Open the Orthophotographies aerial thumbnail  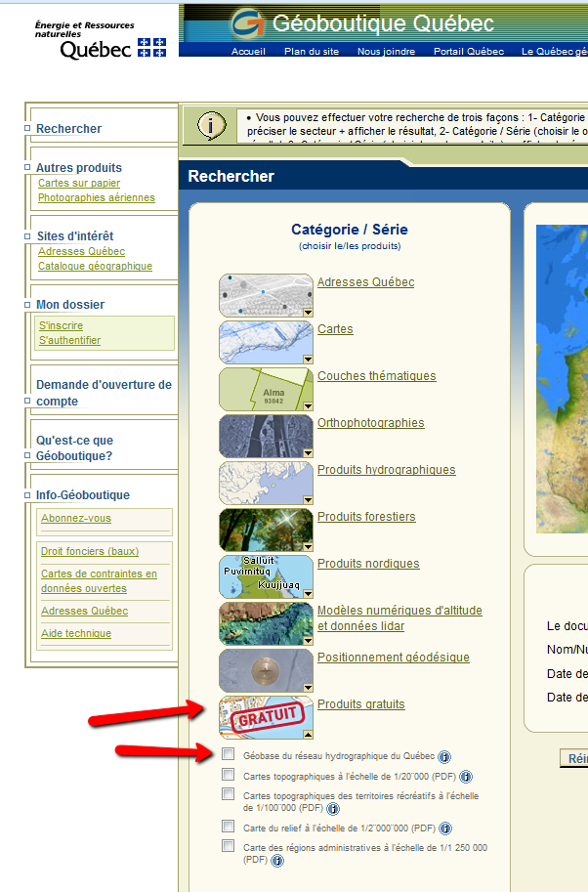point(266,436)
